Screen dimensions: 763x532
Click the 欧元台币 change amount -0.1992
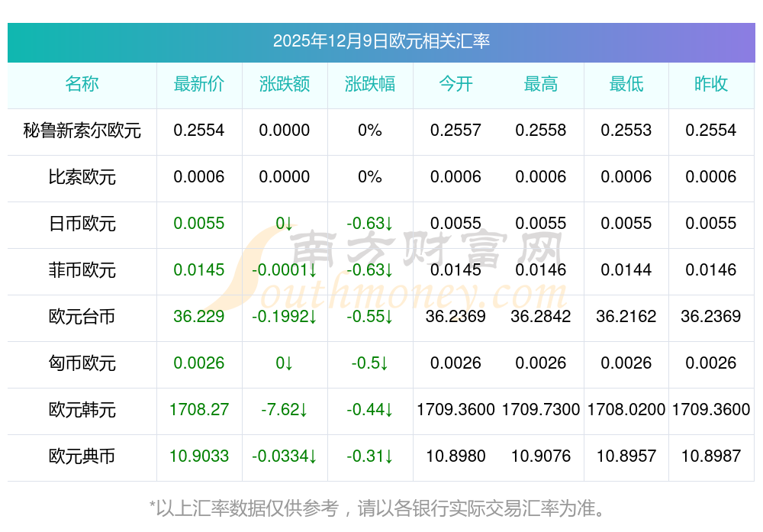pos(285,317)
